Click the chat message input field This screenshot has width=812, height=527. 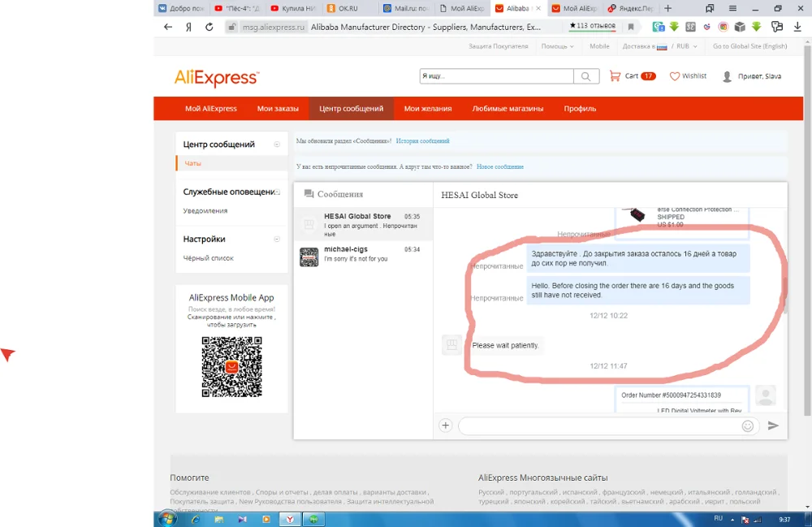[x=600, y=425]
